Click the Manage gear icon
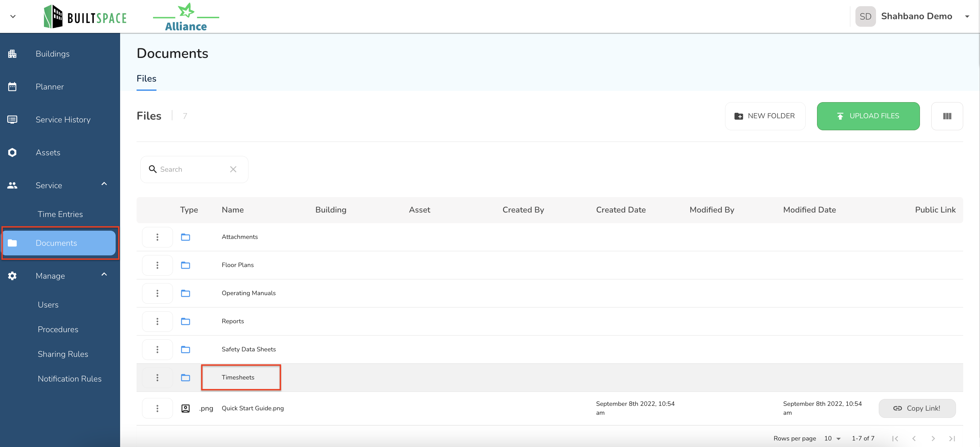This screenshot has width=980, height=447. (12, 276)
